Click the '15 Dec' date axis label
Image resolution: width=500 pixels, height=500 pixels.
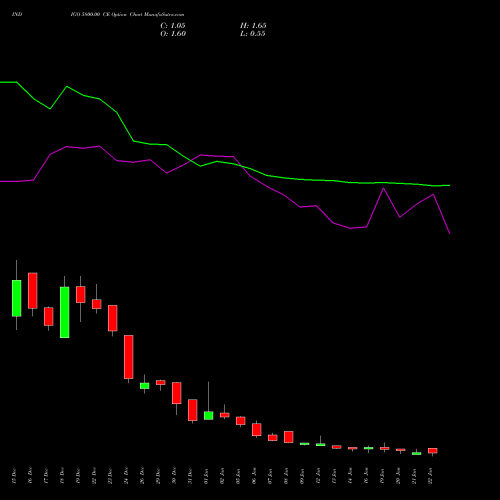point(14,476)
